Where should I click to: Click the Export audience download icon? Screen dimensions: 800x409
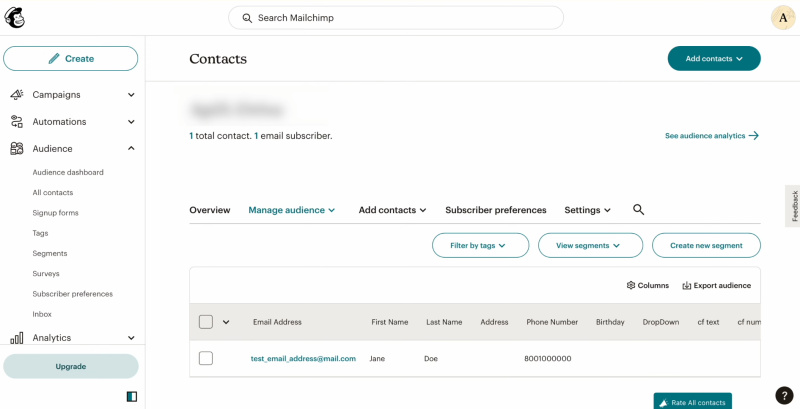[x=687, y=286]
